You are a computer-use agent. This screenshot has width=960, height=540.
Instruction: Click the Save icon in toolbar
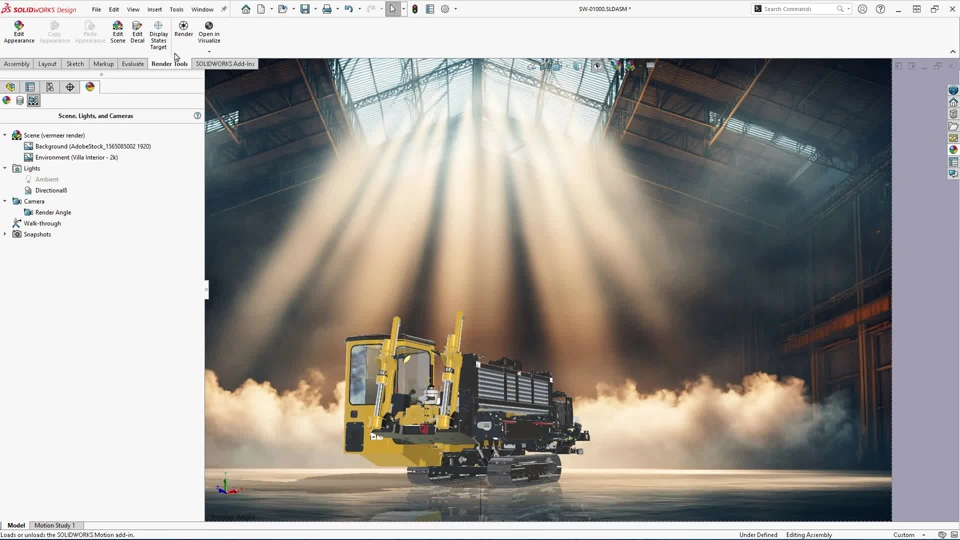pos(305,9)
